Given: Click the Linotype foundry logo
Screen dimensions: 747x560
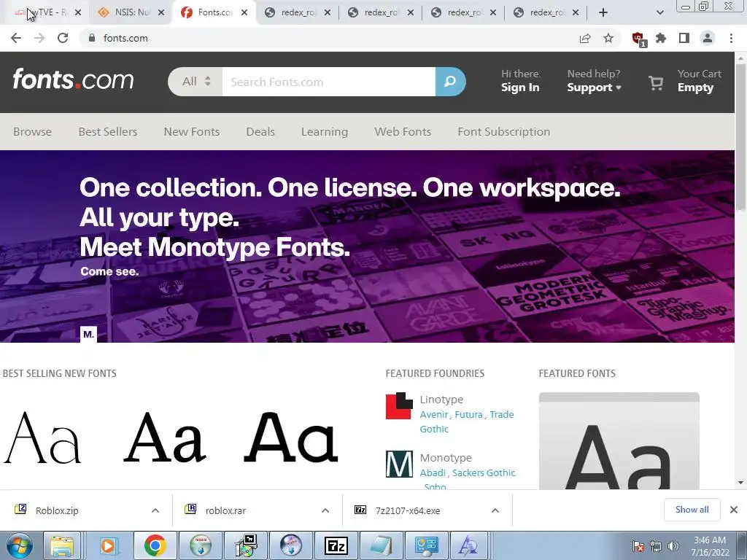Looking at the screenshot, I should [x=399, y=405].
